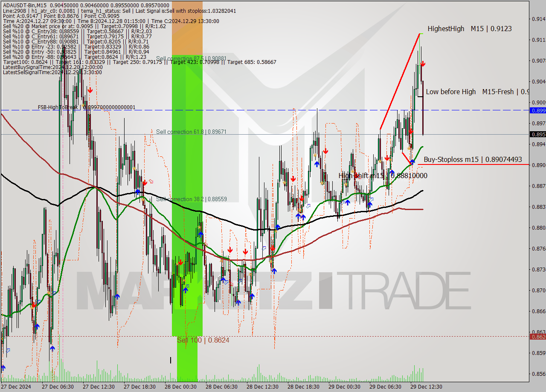Click the red sell arrow near the highest high
The height and width of the screenshot is (392, 546).
tap(423, 64)
